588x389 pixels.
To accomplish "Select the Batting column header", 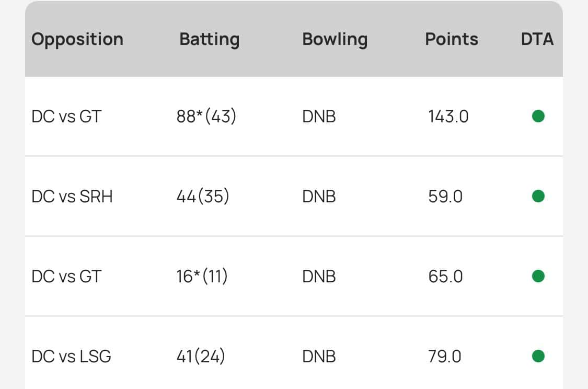I will (209, 40).
